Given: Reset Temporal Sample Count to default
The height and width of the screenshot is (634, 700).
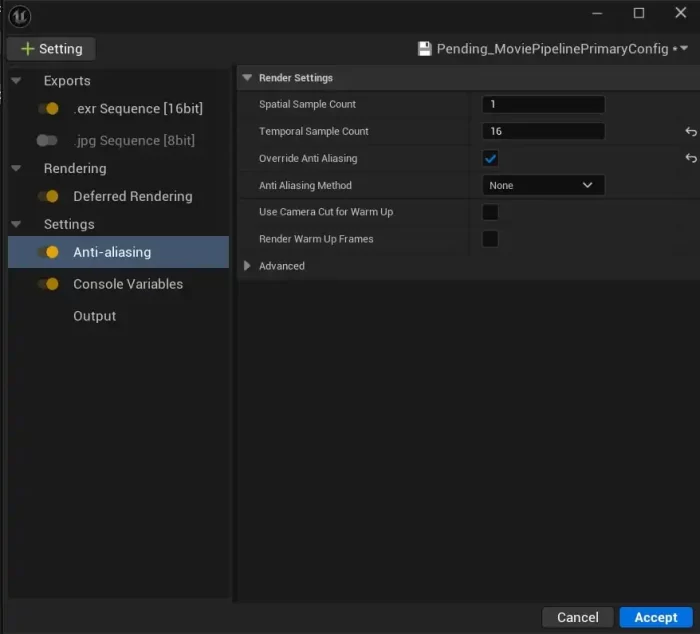Looking at the screenshot, I should pyautogui.click(x=690, y=132).
